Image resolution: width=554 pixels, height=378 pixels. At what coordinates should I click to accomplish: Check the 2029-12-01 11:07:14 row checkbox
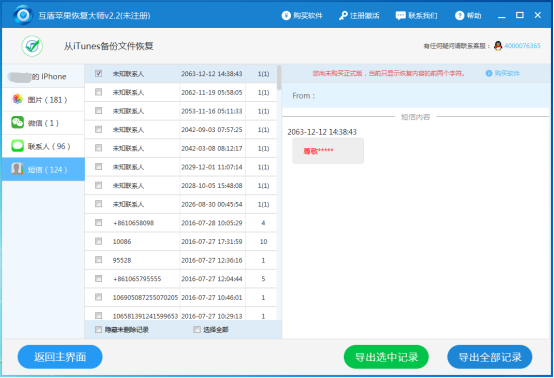[x=99, y=166]
